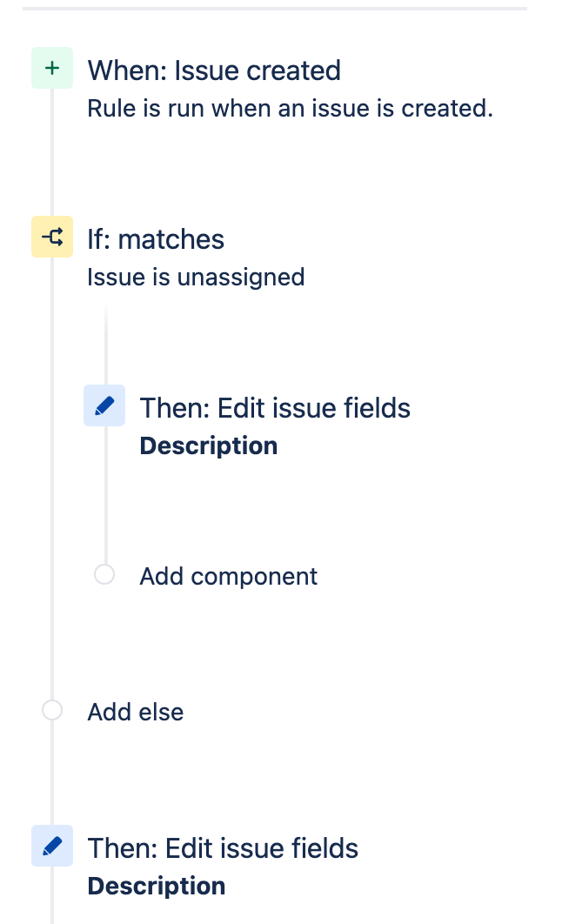
Task: Click the bottom blue pencil action icon
Action: point(52,846)
